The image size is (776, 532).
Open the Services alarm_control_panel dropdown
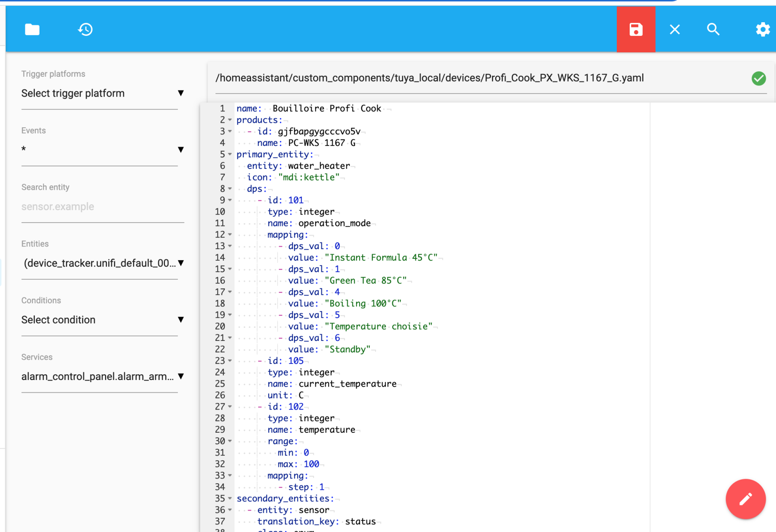[103, 376]
